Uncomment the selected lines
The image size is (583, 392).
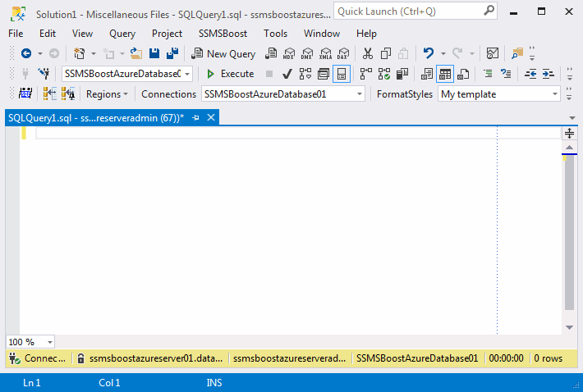point(506,74)
